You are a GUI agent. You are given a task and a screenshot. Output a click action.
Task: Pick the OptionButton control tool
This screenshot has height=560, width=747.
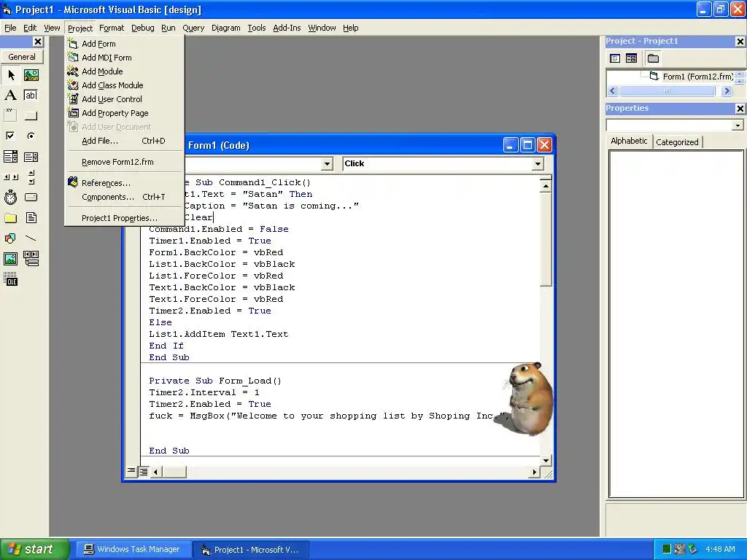(x=31, y=136)
